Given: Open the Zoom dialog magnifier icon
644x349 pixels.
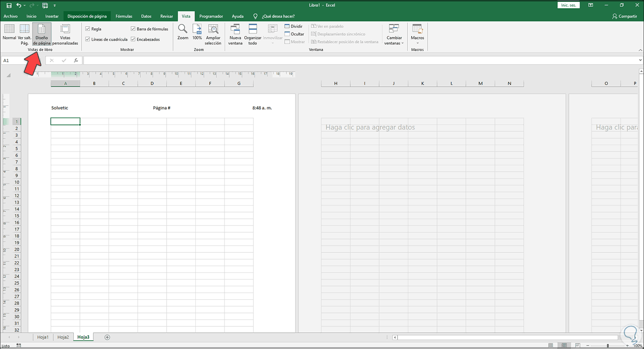Looking at the screenshot, I should (182, 29).
